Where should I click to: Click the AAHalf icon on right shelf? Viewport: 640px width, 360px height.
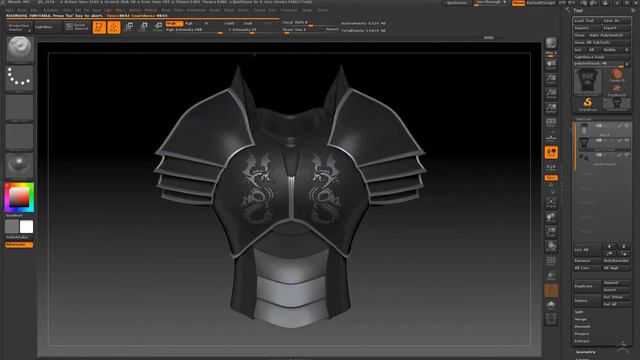point(551,108)
